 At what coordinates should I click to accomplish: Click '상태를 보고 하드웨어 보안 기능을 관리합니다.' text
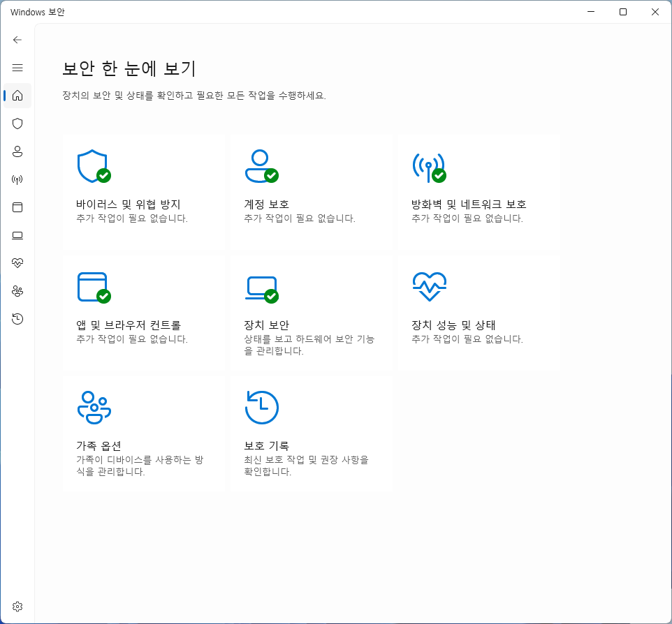309,345
